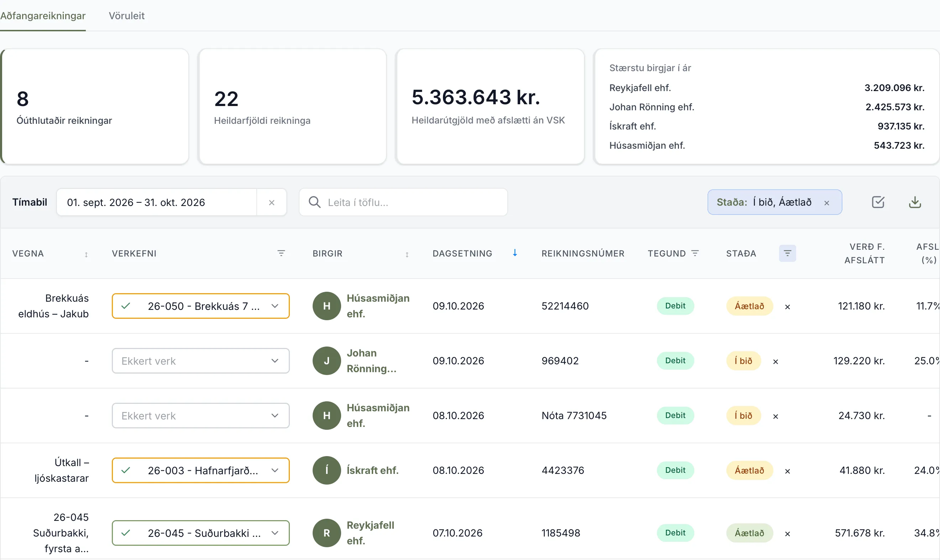Expand project dropdown 26-003 - Hafnarfjarð

[200, 470]
